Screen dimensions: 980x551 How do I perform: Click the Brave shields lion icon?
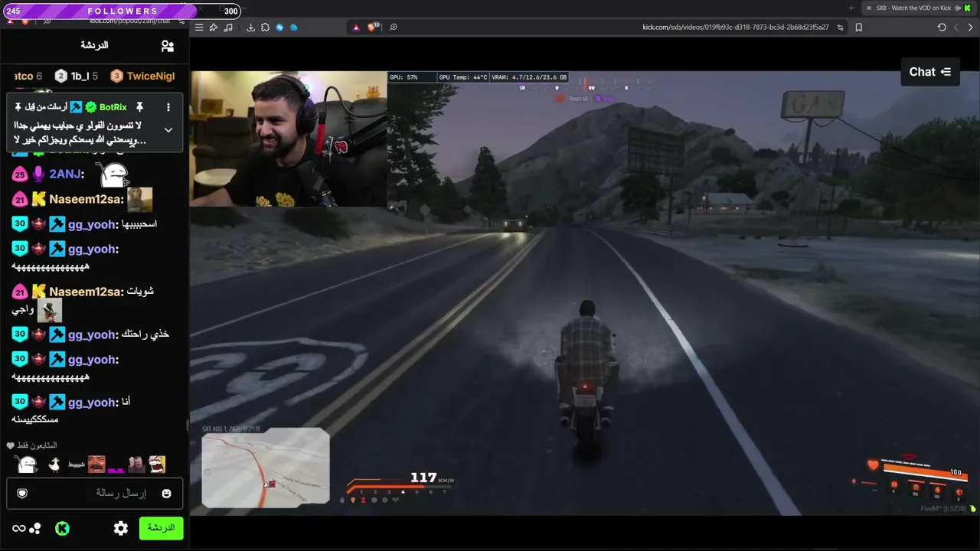[373, 28]
